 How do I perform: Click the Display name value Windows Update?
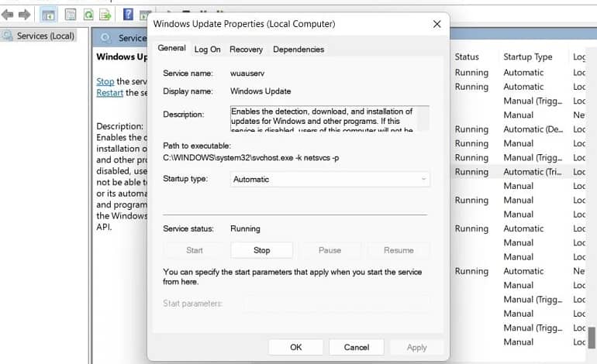[x=261, y=91]
